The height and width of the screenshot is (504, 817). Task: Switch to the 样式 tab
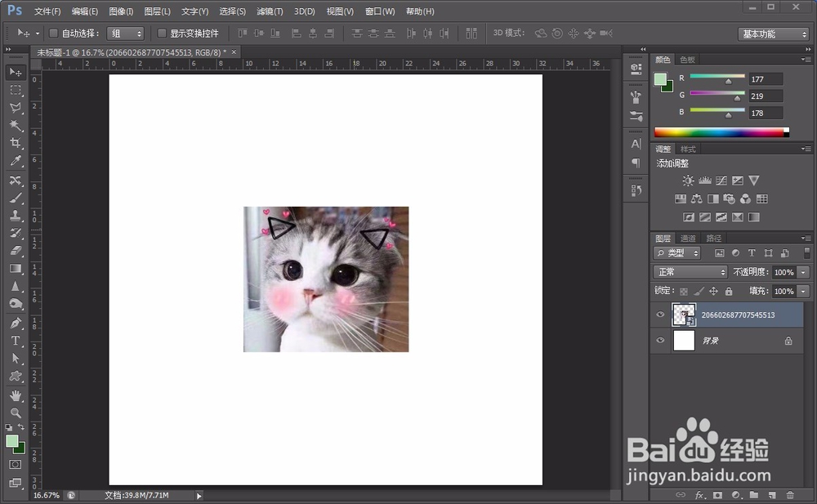point(688,149)
